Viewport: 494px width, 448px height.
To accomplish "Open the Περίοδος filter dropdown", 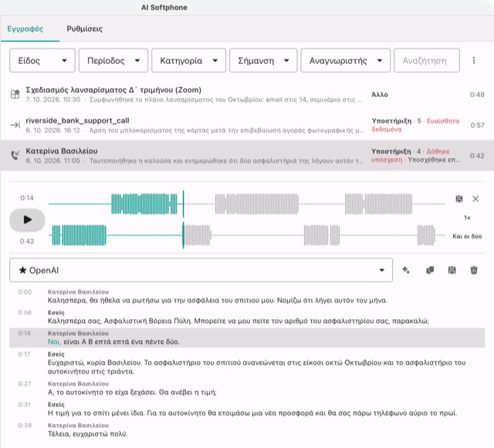I will tap(113, 60).
